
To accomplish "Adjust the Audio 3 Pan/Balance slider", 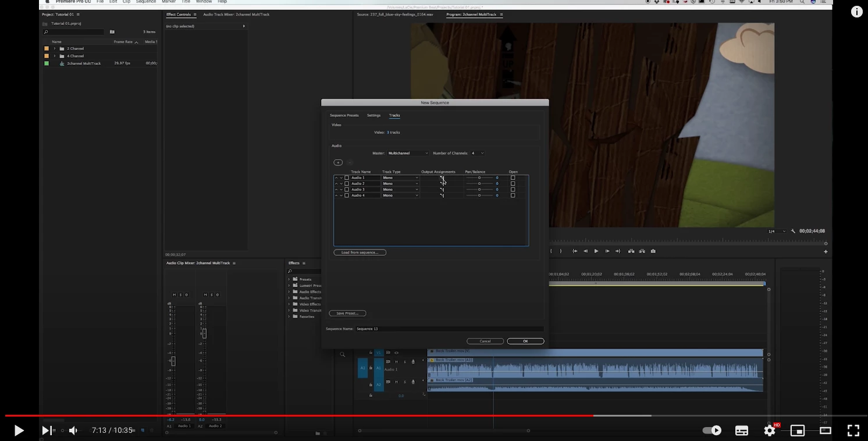I will click(x=479, y=190).
